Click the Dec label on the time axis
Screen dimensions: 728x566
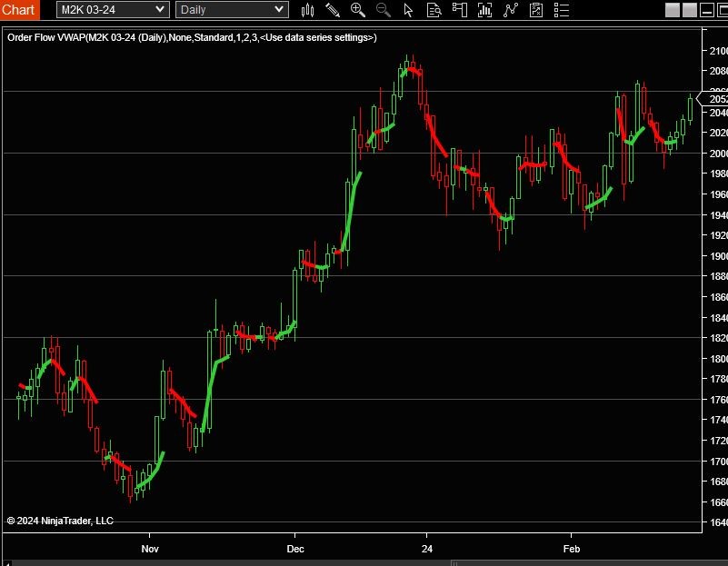click(x=295, y=549)
